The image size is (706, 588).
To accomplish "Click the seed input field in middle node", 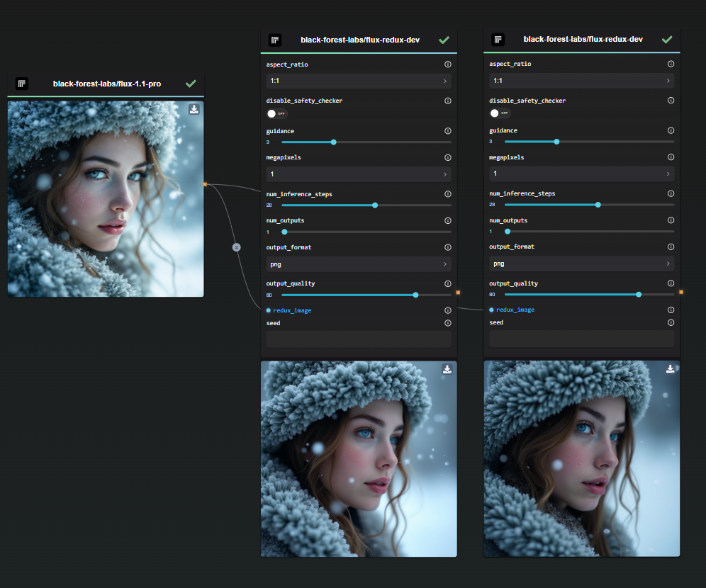I will pyautogui.click(x=359, y=339).
